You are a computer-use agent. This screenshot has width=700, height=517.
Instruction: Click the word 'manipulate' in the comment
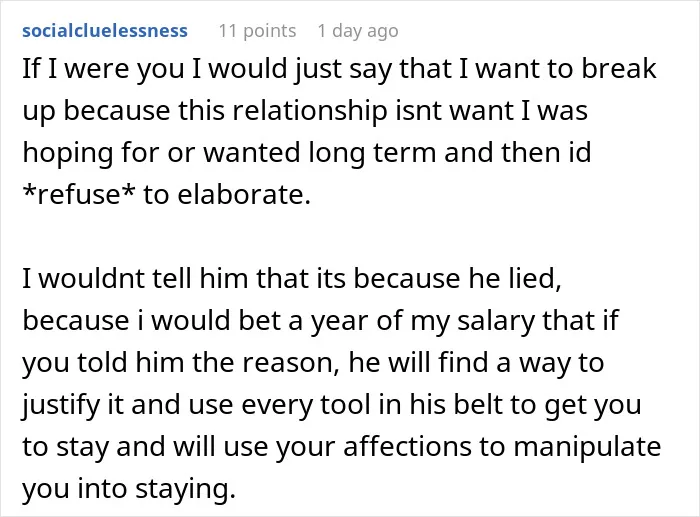pos(587,447)
